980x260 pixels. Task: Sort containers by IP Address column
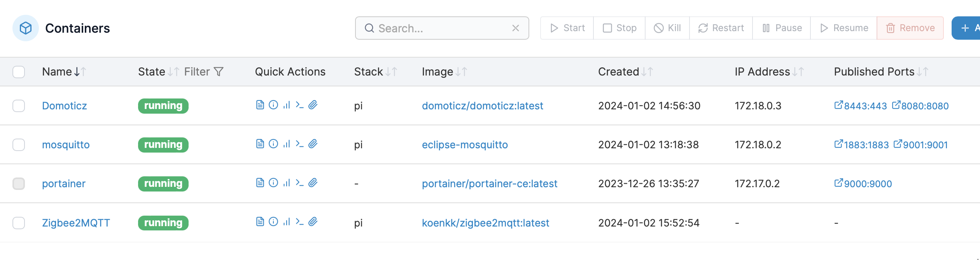769,72
